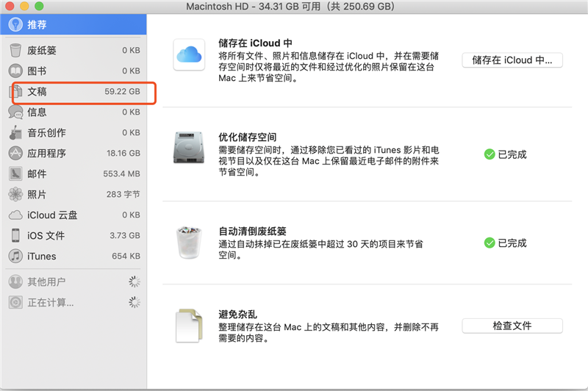The image size is (588, 391).
Task: Click the iOS 文件 phone icon
Action: click(15, 235)
